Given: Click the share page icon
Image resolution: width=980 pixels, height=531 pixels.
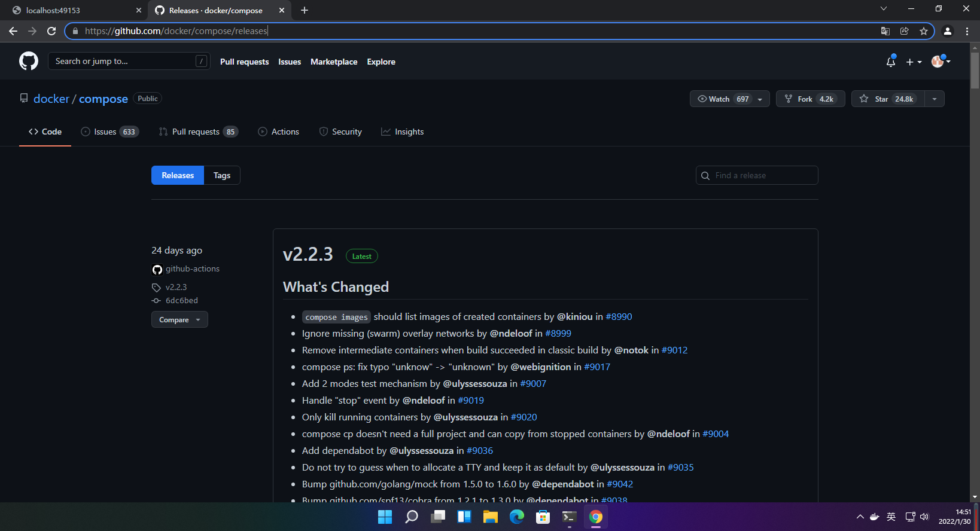Looking at the screenshot, I should (905, 31).
